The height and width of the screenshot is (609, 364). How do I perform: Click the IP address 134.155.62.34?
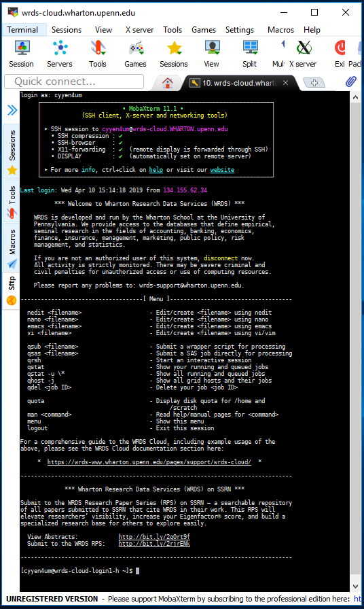click(x=185, y=190)
